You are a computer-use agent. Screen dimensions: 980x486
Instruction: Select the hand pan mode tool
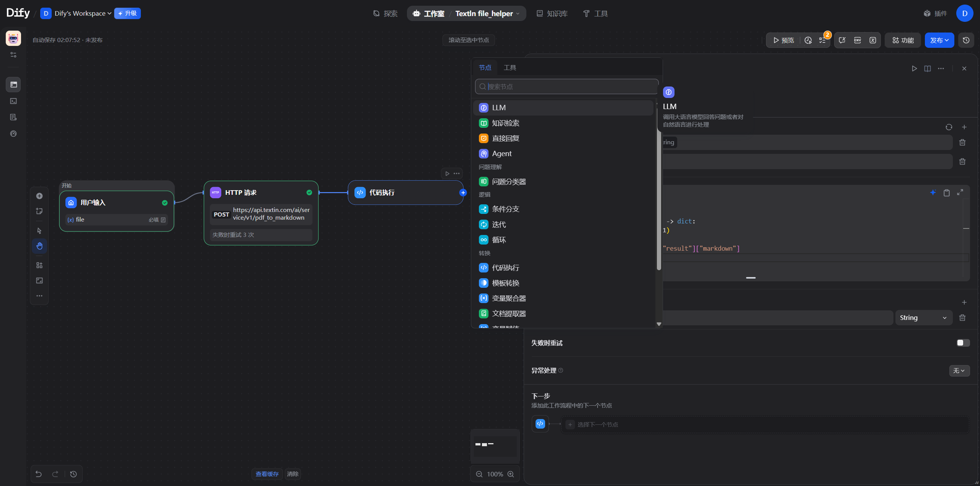click(x=39, y=246)
